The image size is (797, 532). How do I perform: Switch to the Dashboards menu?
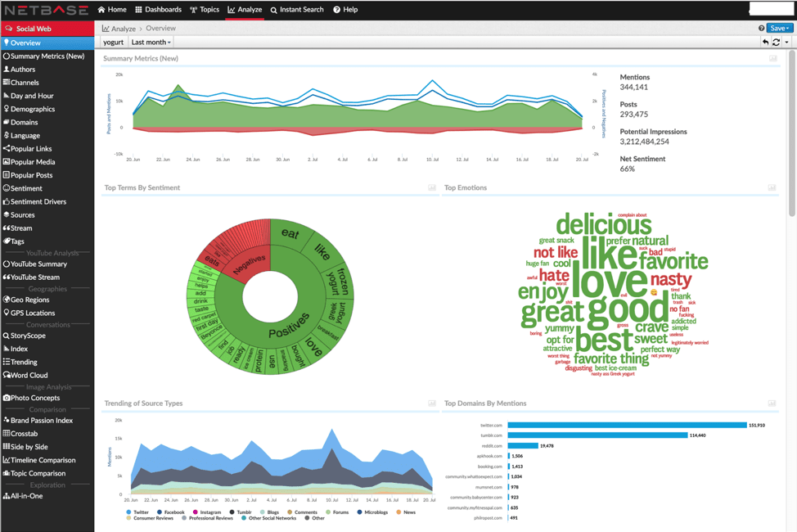(x=159, y=10)
